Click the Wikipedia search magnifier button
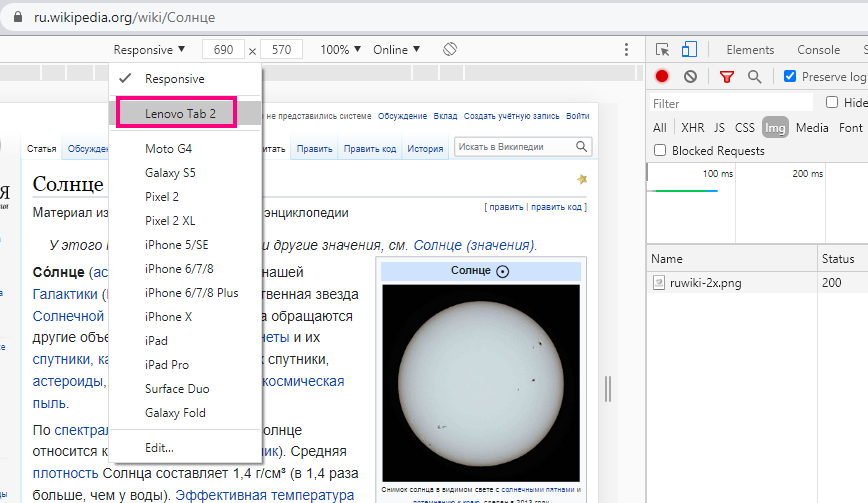Viewport: 868px width, 503px height. coord(581,147)
